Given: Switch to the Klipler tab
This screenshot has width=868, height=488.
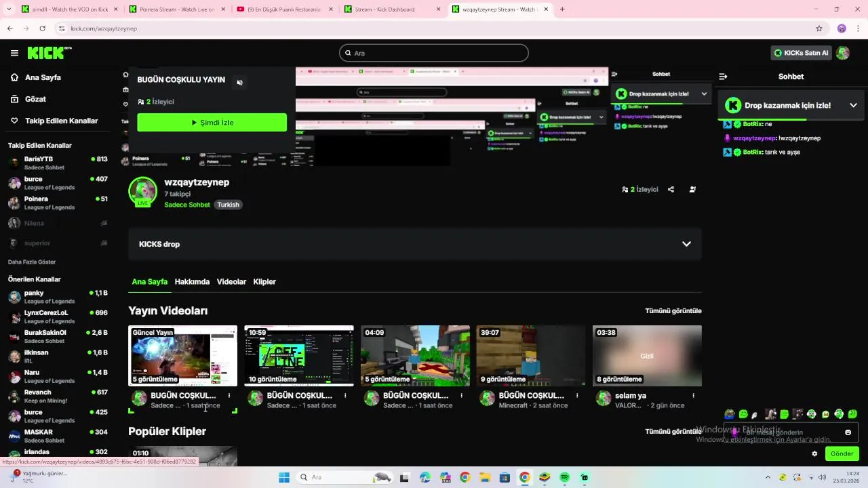Looking at the screenshot, I should point(264,281).
